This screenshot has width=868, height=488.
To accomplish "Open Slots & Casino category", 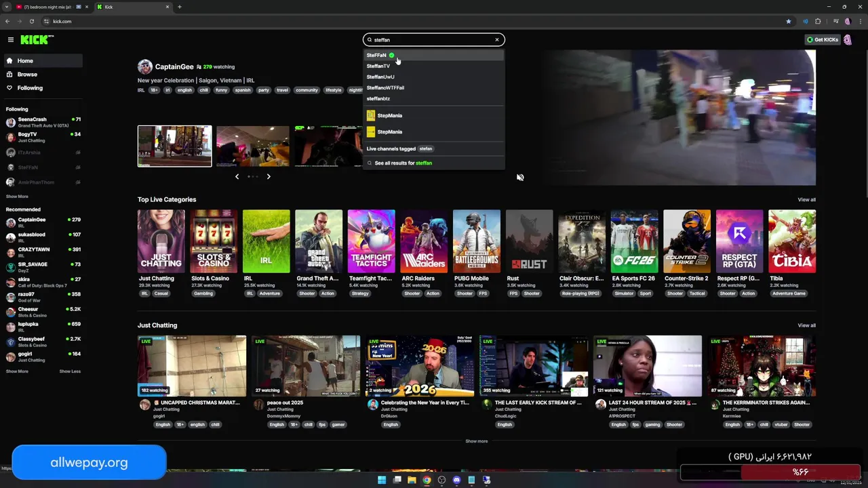I will (x=214, y=242).
